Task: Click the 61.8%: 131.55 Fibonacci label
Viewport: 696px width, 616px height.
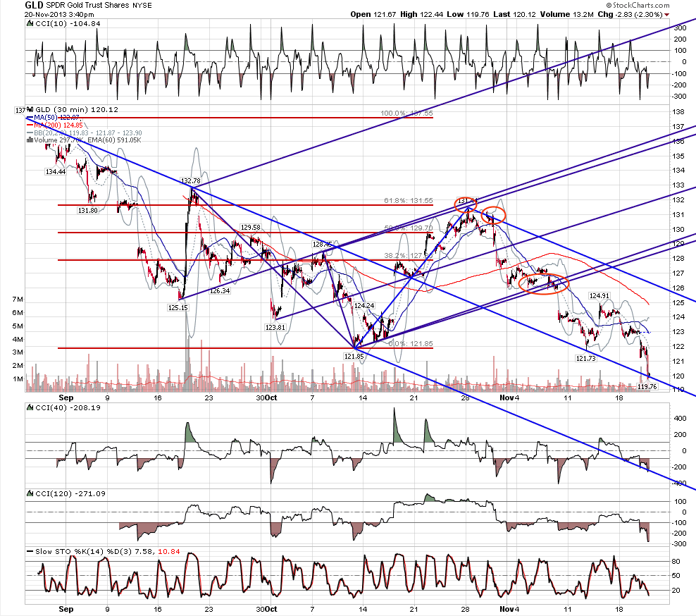Action: [409, 201]
